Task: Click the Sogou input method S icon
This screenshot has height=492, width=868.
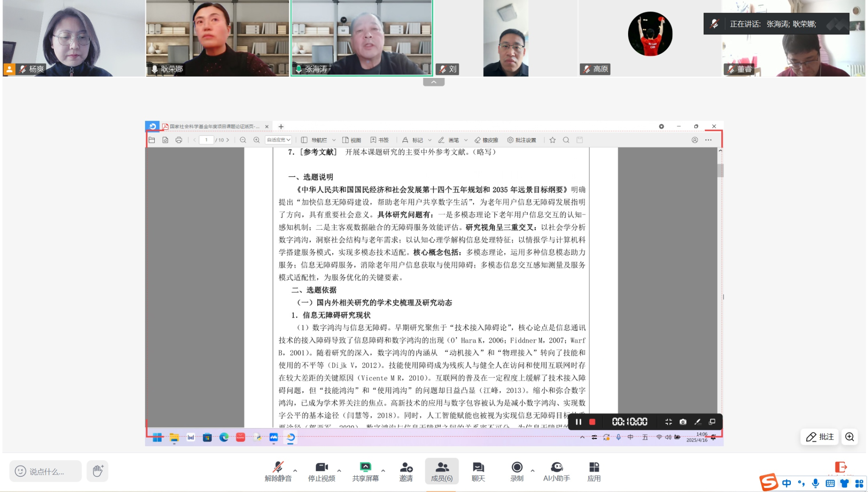Action: pyautogui.click(x=768, y=482)
